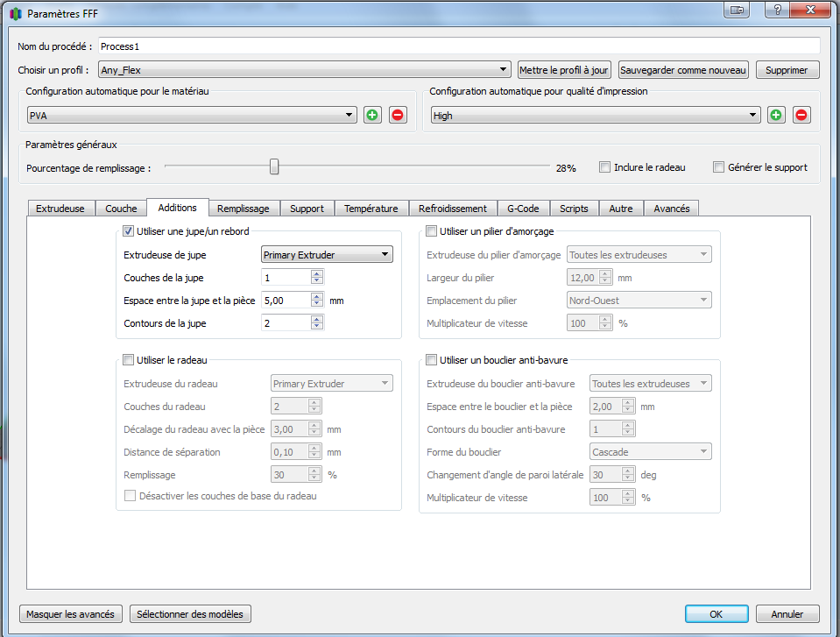
Task: Open the Autre tab
Action: [621, 209]
